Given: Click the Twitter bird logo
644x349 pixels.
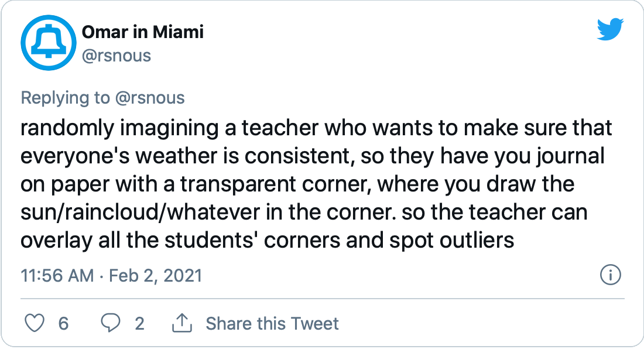Looking at the screenshot, I should 610,29.
